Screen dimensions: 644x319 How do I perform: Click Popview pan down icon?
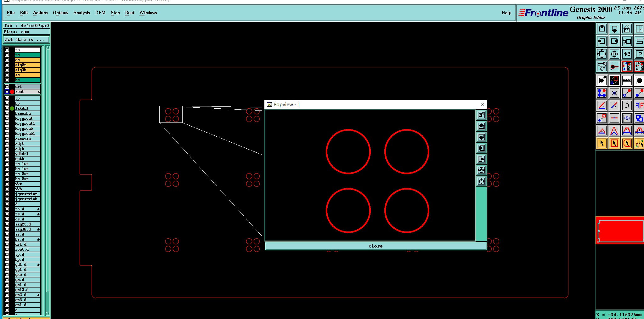pyautogui.click(x=481, y=137)
